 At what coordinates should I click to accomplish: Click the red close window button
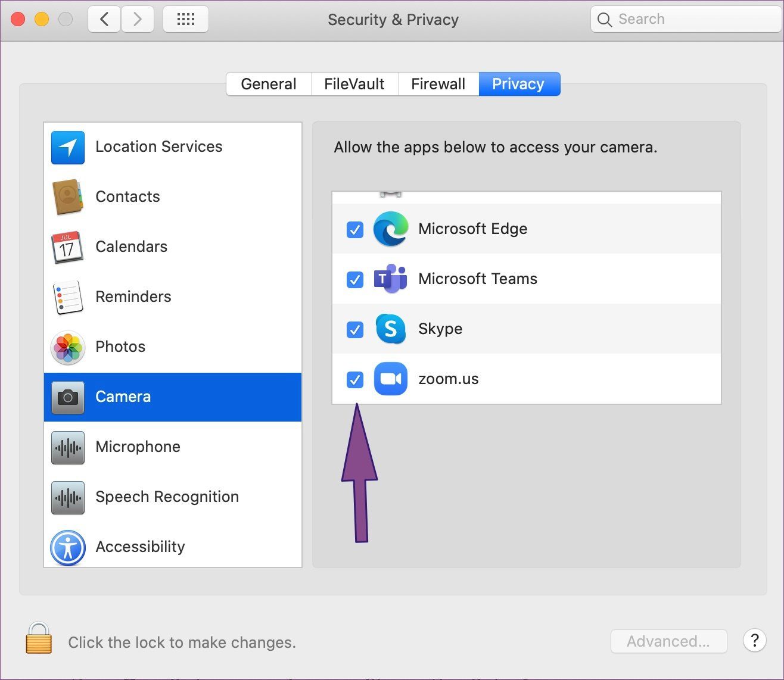coord(18,20)
